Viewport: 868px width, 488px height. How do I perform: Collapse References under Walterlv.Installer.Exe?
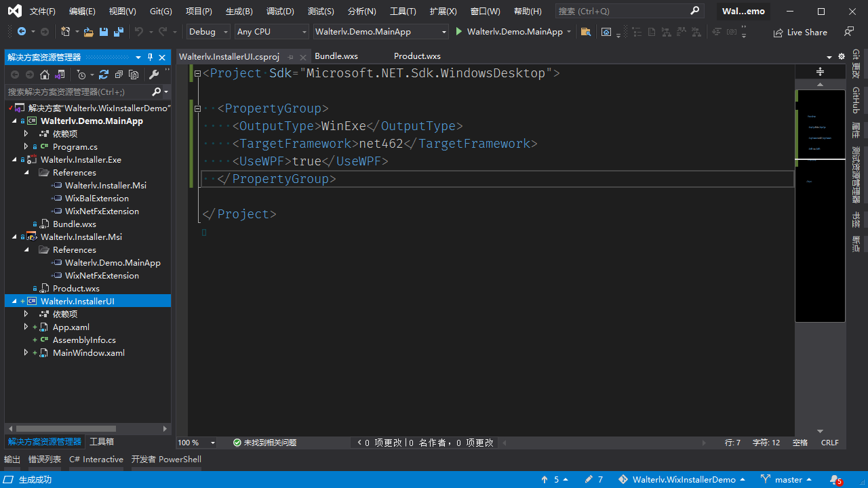(26, 173)
